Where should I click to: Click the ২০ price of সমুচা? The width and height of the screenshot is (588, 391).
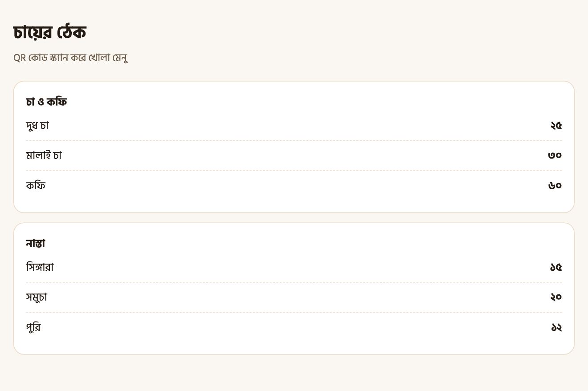coord(556,297)
